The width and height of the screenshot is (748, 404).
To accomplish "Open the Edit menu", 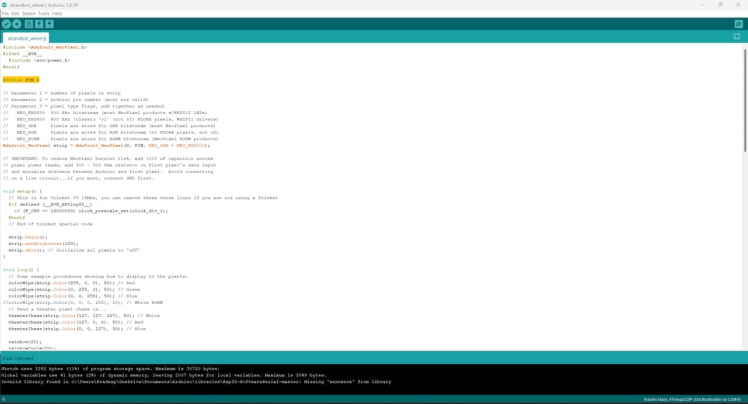I will tap(15, 13).
